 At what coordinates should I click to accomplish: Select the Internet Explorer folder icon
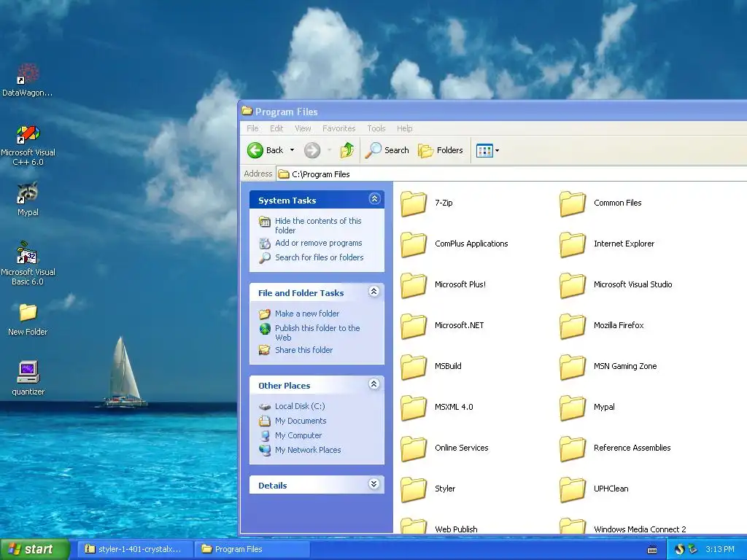573,245
